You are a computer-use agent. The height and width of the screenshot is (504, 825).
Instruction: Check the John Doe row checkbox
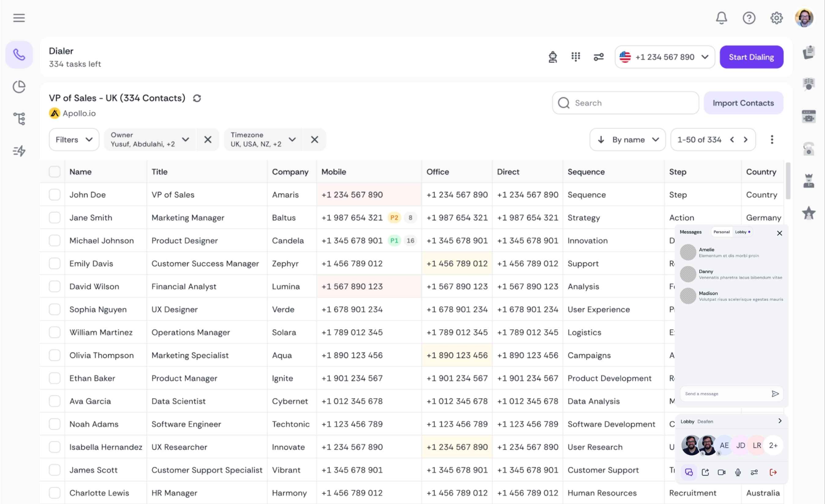pyautogui.click(x=54, y=194)
